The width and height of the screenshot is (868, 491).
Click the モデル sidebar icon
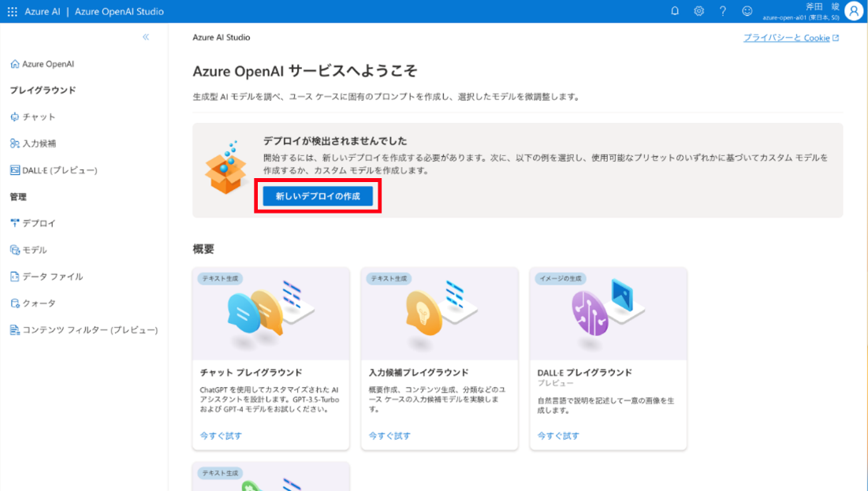click(15, 250)
